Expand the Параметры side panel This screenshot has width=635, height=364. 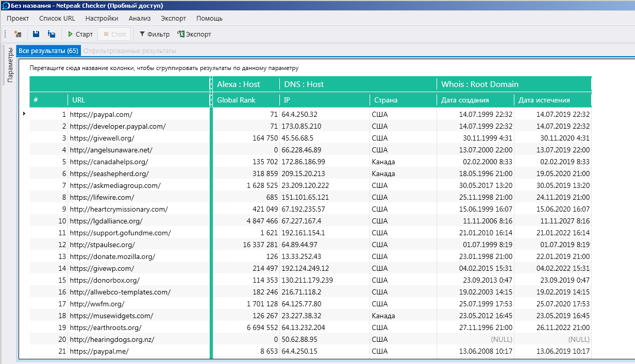click(x=9, y=65)
